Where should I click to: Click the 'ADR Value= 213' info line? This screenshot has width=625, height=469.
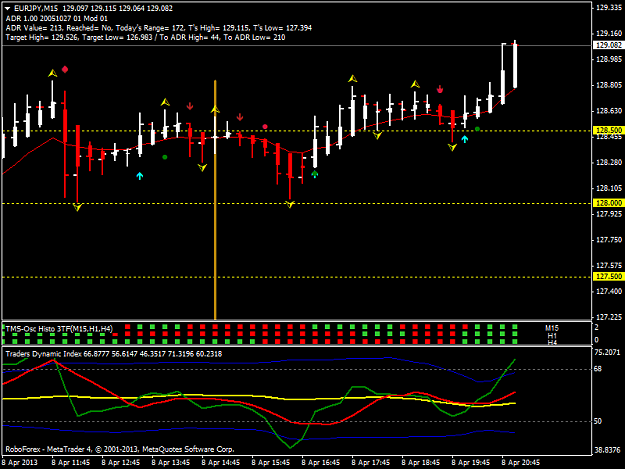point(159,28)
